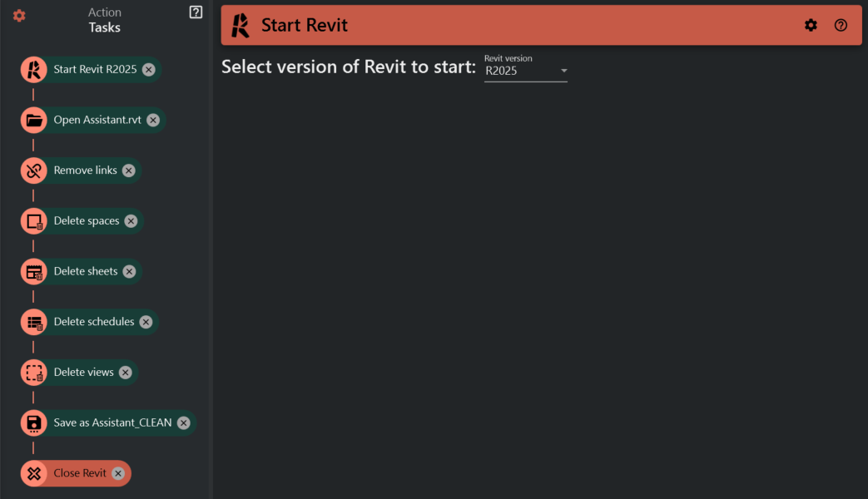Expand the version selector showing R2025
The height and width of the screenshot is (499, 868).
(x=564, y=71)
